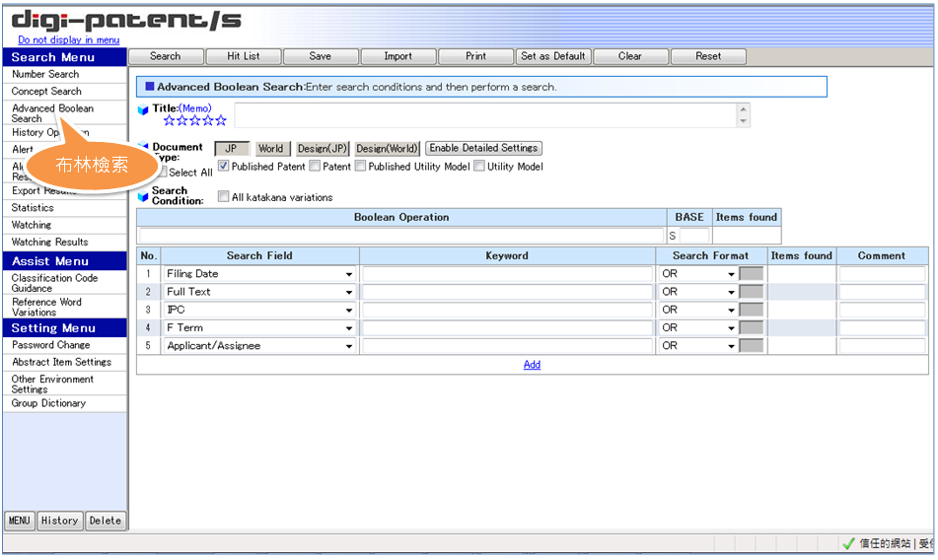Viewport: 938px width, 560px height.
Task: Click the Search toolbar button
Action: [x=166, y=56]
